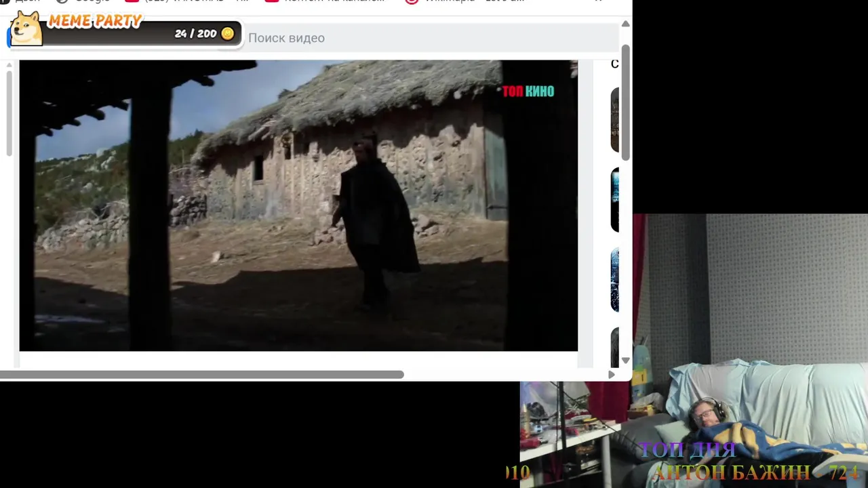Click the horizontal scrollbar thumb below the video
This screenshot has height=488, width=868.
click(x=202, y=375)
